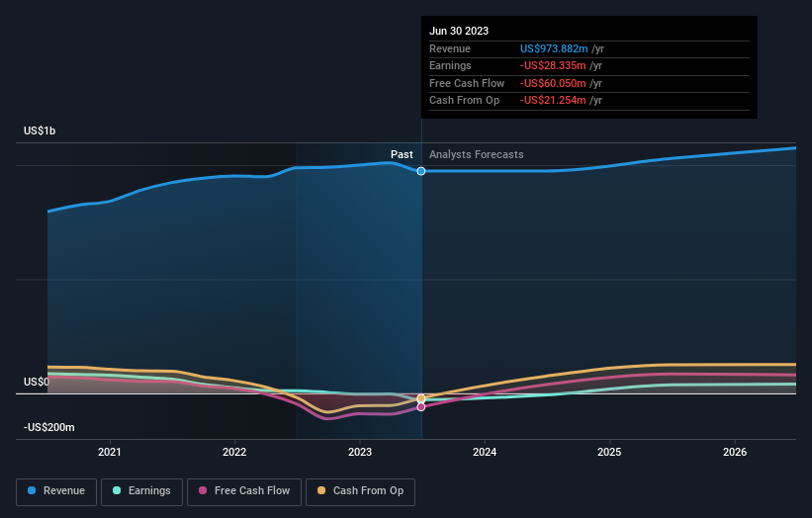Click the 2025 x-axis label
This screenshot has width=812, height=518.
coord(609,453)
